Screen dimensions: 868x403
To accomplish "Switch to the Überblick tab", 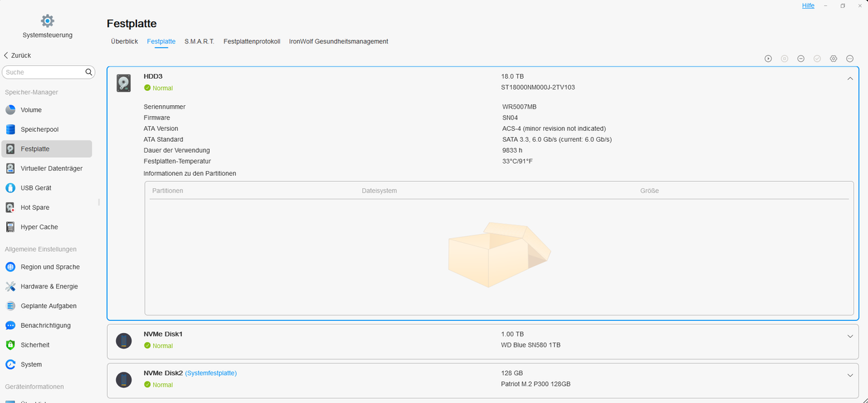I will pos(125,41).
